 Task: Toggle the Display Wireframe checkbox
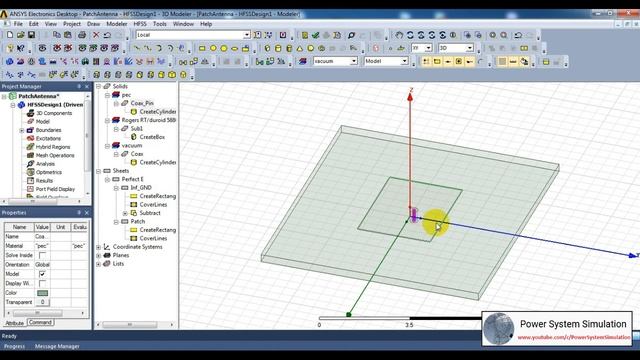point(42,283)
